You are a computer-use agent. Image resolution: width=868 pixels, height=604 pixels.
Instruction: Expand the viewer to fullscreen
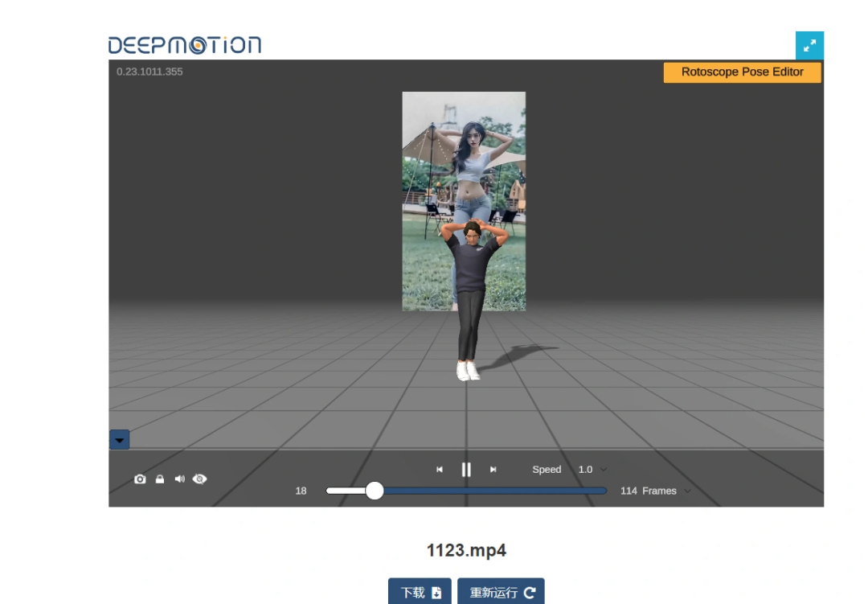pyautogui.click(x=809, y=45)
